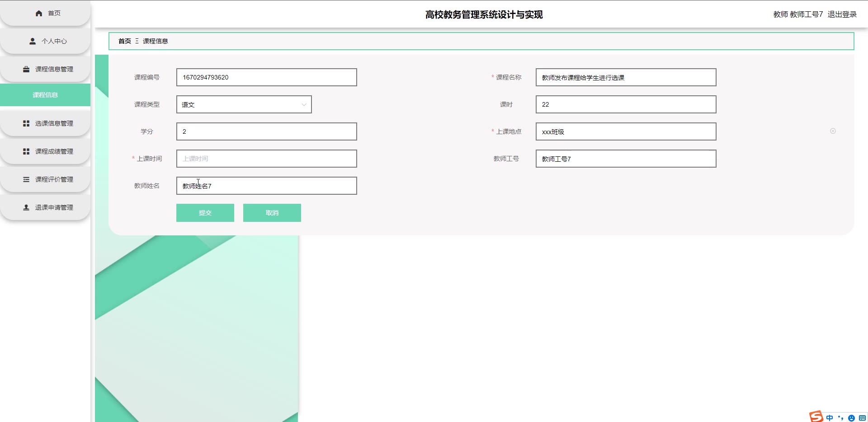Click the page title 高校教务管理系统设计与实现
868x422 pixels.
tap(484, 14)
